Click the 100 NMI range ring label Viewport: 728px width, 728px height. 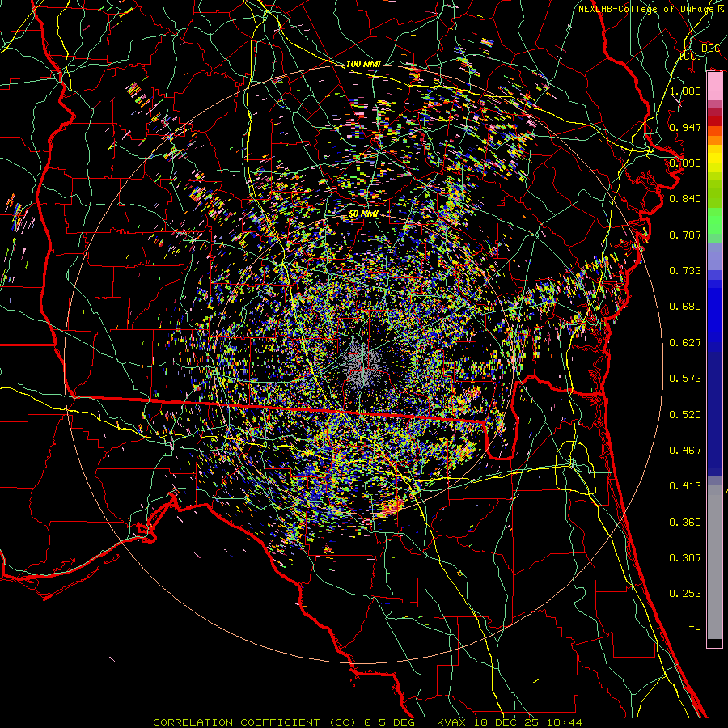click(x=363, y=64)
